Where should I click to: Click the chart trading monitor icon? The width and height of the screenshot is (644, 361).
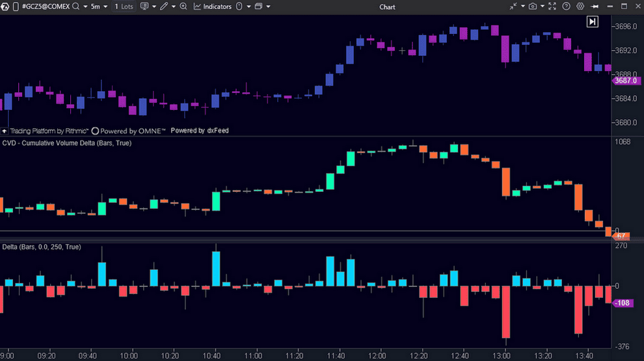pyautogui.click(x=144, y=7)
